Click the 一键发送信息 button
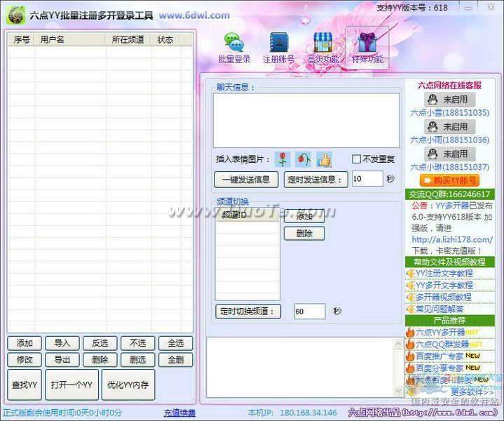 click(x=246, y=180)
